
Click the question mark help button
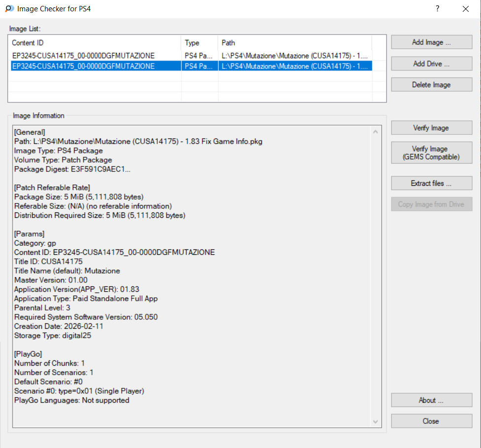437,9
